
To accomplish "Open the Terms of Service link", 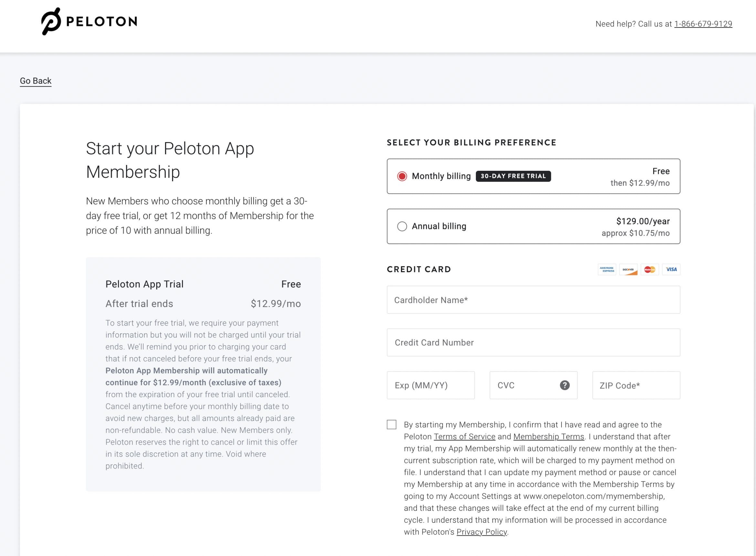I will [x=464, y=437].
